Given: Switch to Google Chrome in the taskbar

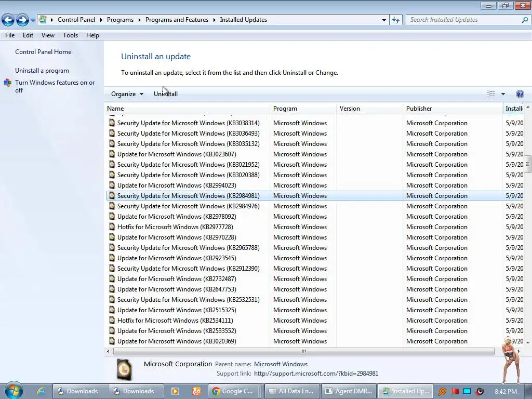Looking at the screenshot, I should pyautogui.click(x=233, y=391).
